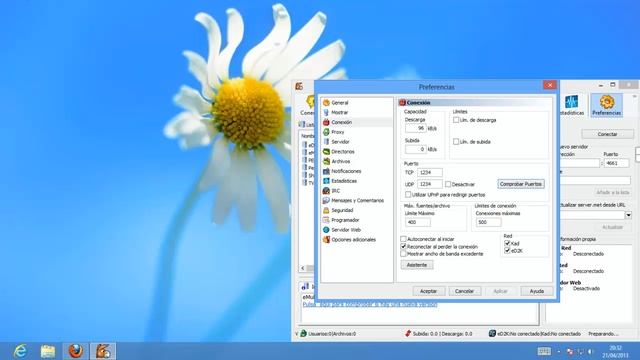Open File Explorer from taskbar
640x360 pixels.
click(x=48, y=351)
